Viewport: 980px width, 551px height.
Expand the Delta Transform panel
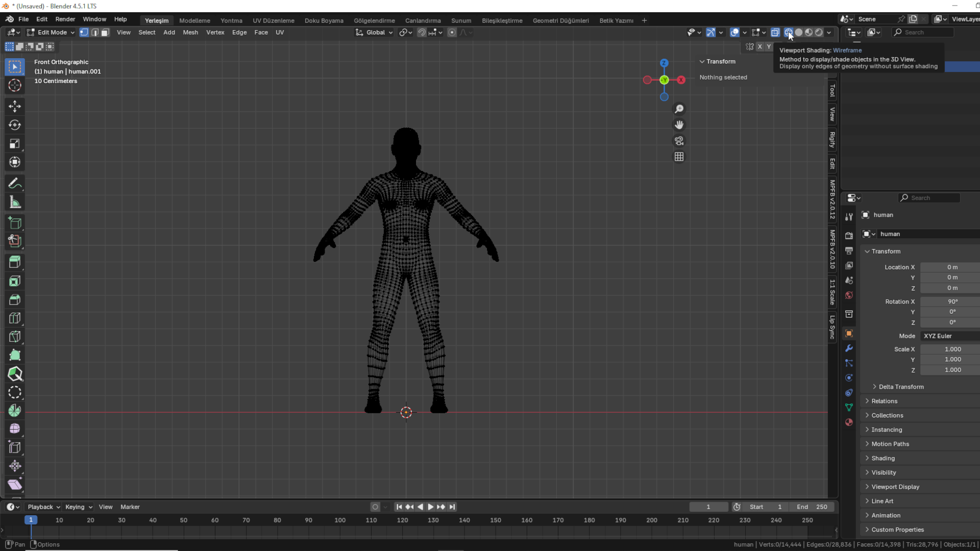click(901, 387)
